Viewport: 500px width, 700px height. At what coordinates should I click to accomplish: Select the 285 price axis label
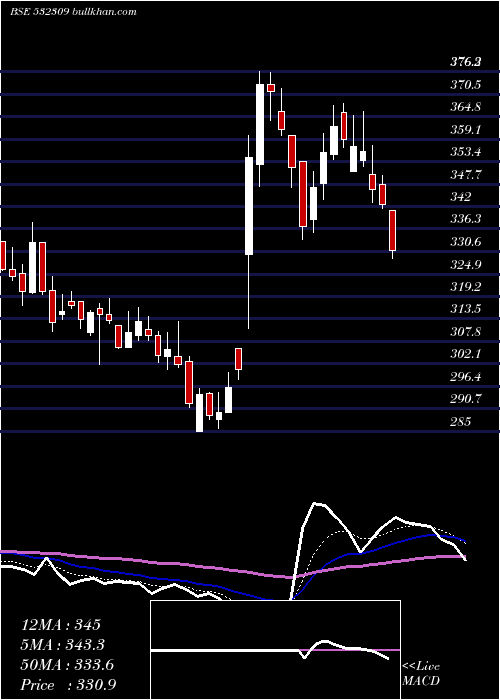461,421
